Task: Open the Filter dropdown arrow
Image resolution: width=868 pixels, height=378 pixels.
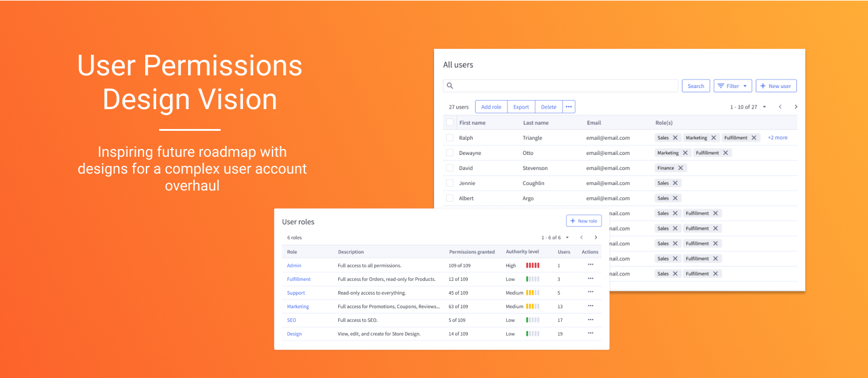Action: pyautogui.click(x=745, y=86)
